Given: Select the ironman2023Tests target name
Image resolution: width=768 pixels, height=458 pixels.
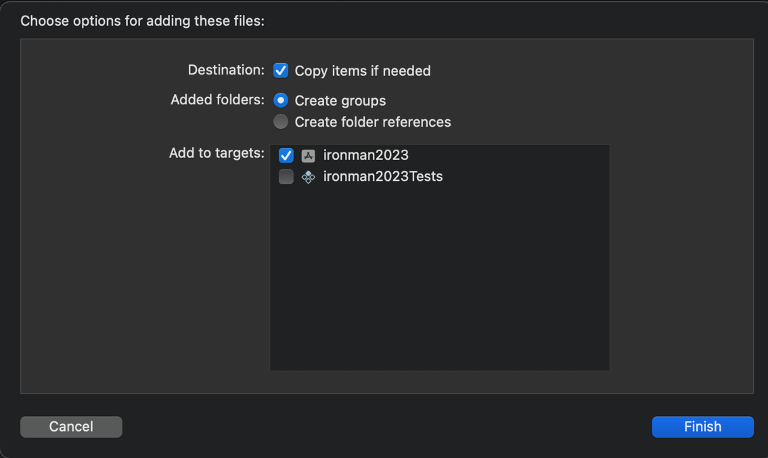Looking at the screenshot, I should click(382, 177).
